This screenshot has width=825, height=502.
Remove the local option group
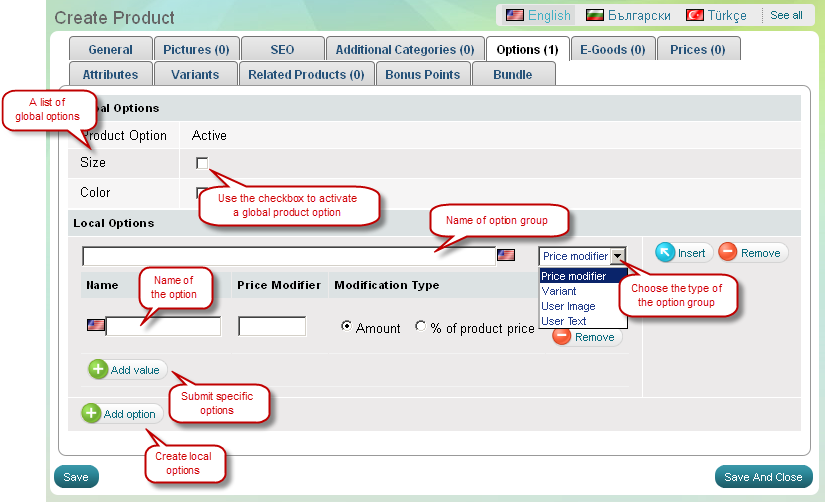(752, 253)
